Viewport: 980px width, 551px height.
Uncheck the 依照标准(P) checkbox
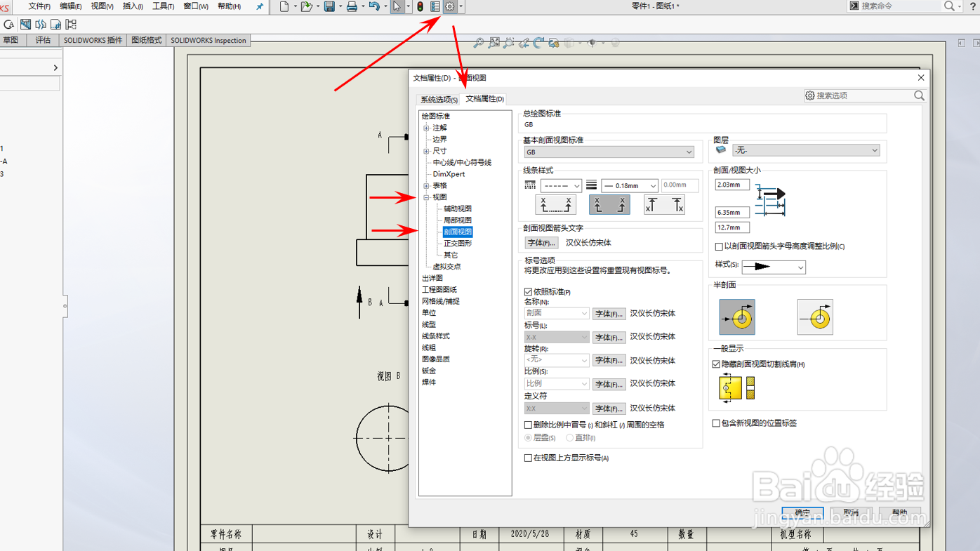[x=529, y=291]
